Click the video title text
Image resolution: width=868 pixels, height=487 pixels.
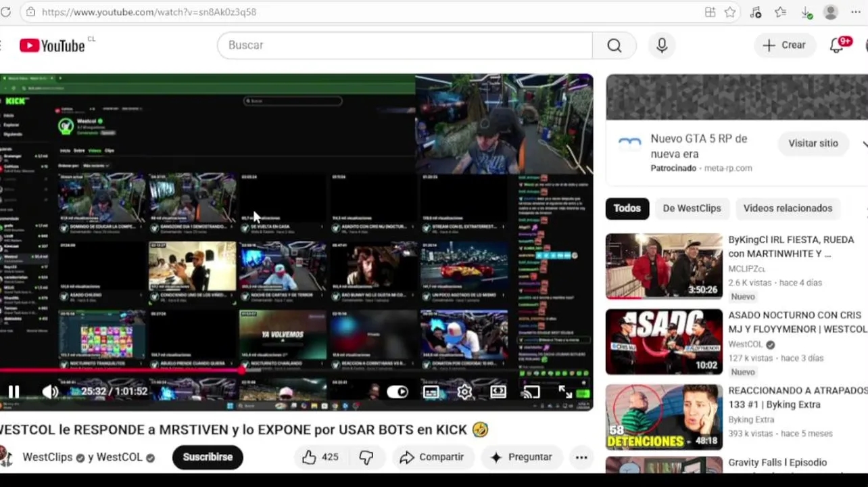243,430
